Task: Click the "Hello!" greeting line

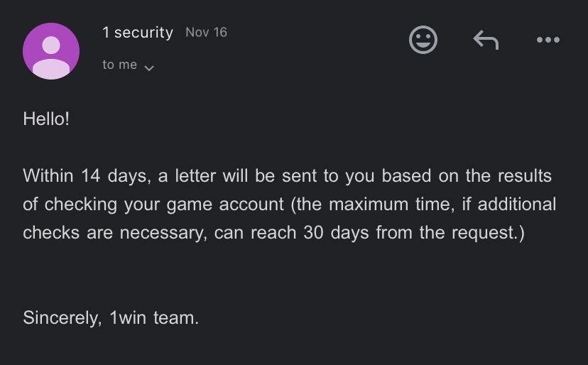Action: (x=46, y=119)
